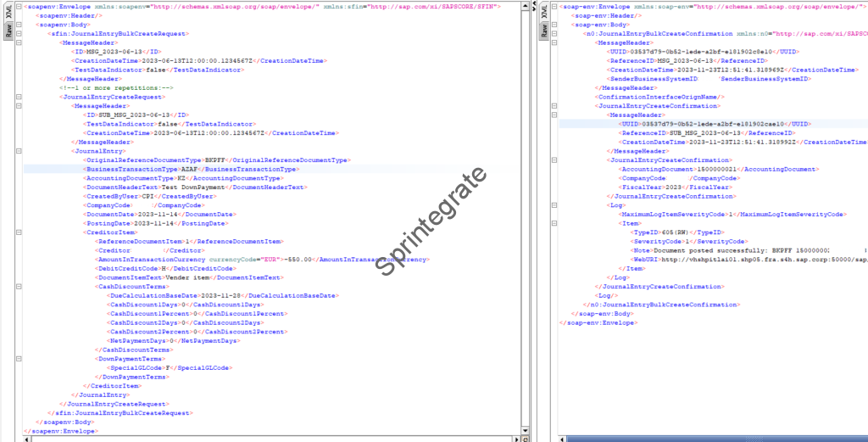The height and width of the screenshot is (442, 868).
Task: Open the Raw tab of response panel
Action: point(544,32)
